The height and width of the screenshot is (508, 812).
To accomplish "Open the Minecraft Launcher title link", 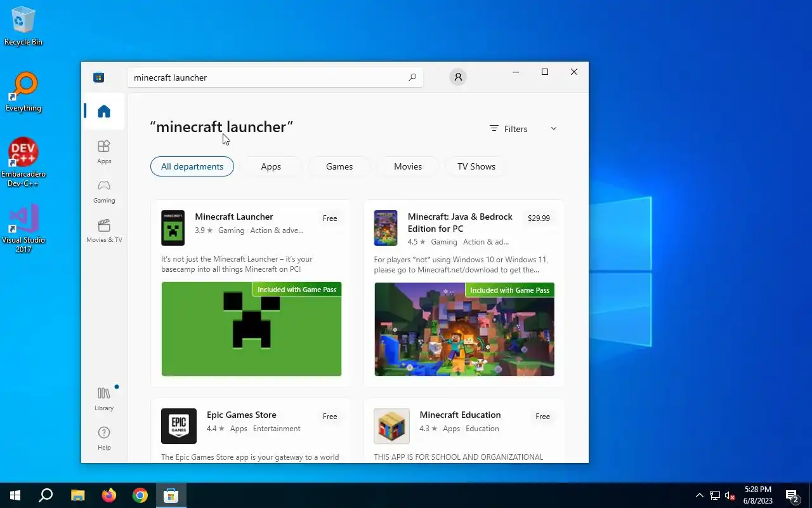I will (x=234, y=217).
